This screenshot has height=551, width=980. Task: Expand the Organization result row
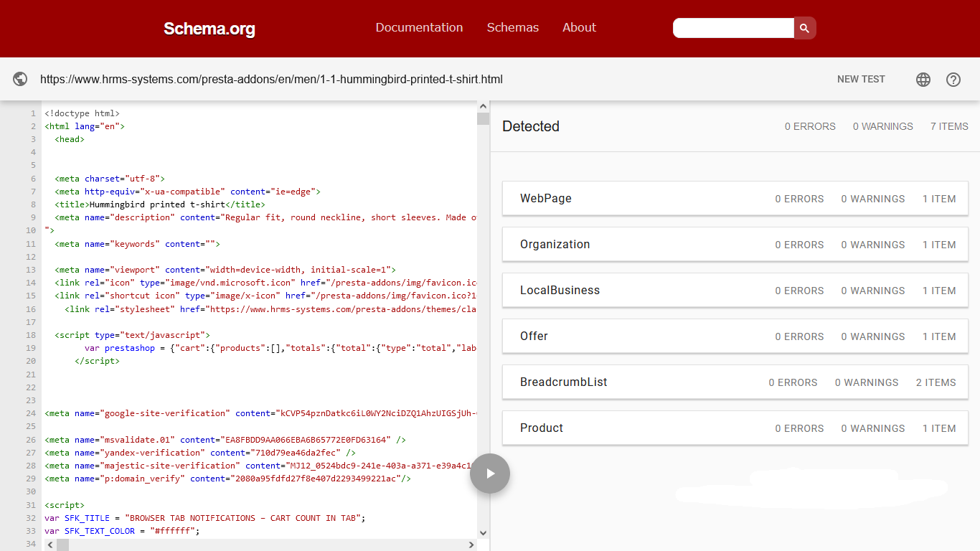click(735, 245)
